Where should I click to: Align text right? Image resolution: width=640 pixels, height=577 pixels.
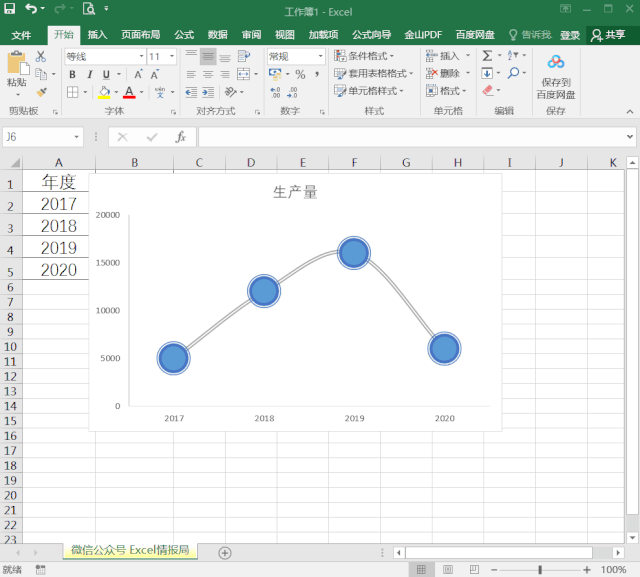click(x=225, y=74)
